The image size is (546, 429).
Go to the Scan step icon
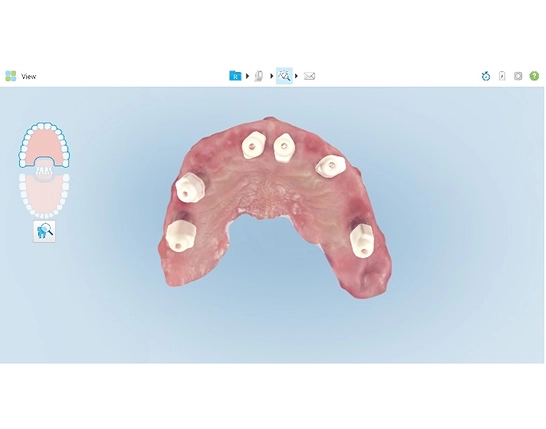tap(259, 76)
